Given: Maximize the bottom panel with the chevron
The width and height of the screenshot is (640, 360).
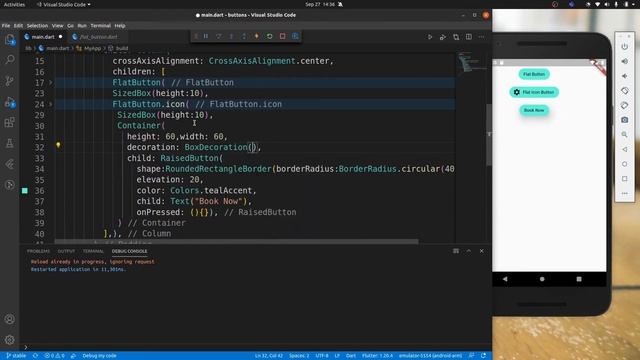Looking at the screenshot, I should tap(469, 251).
